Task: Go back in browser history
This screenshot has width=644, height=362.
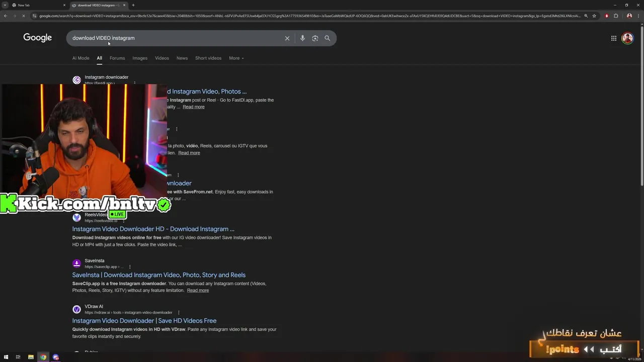Action: click(5, 16)
